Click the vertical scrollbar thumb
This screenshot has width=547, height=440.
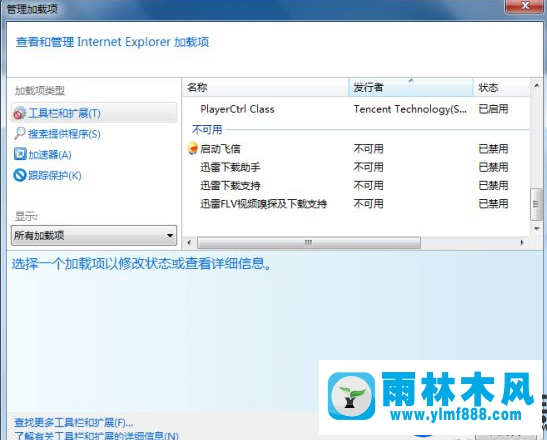pos(536,204)
